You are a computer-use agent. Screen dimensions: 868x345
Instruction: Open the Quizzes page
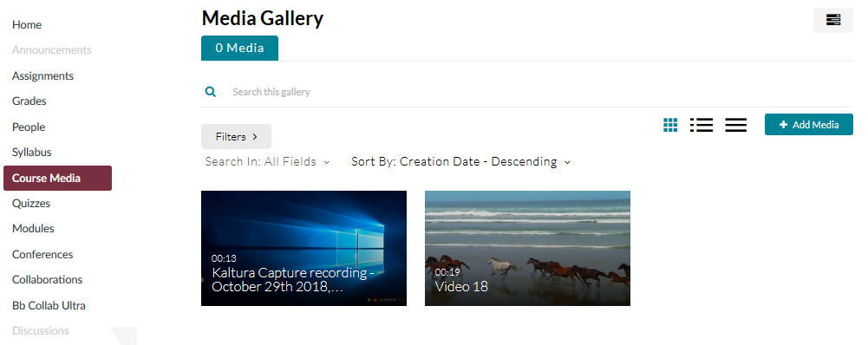click(31, 203)
